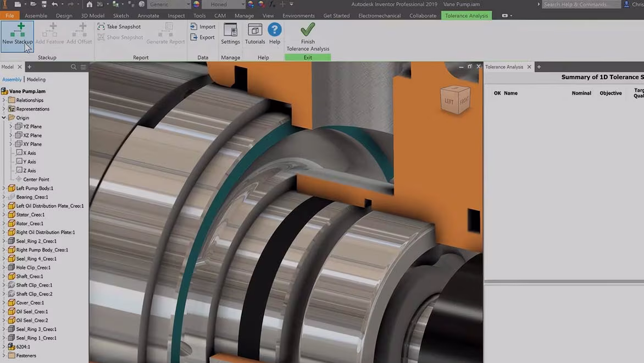This screenshot has height=363, width=644.
Task: Open Tolerance Analysis Settings
Action: 230,34
